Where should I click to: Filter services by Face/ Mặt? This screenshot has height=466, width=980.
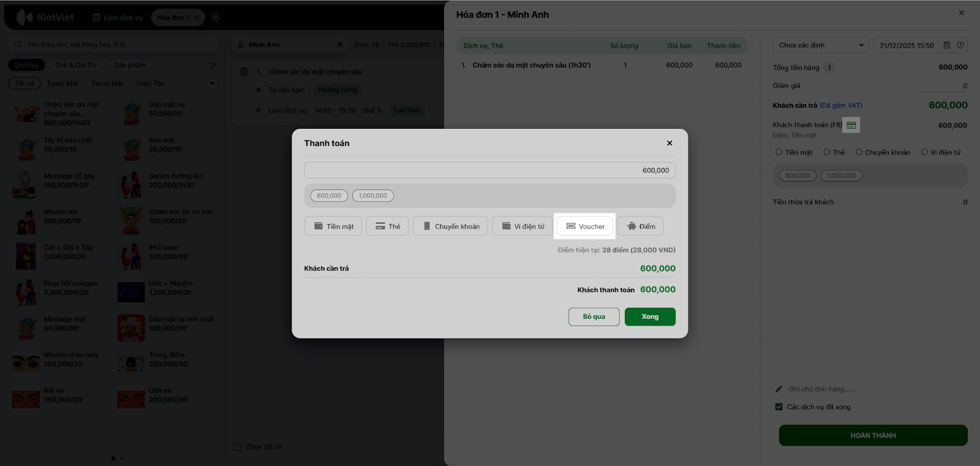(107, 83)
